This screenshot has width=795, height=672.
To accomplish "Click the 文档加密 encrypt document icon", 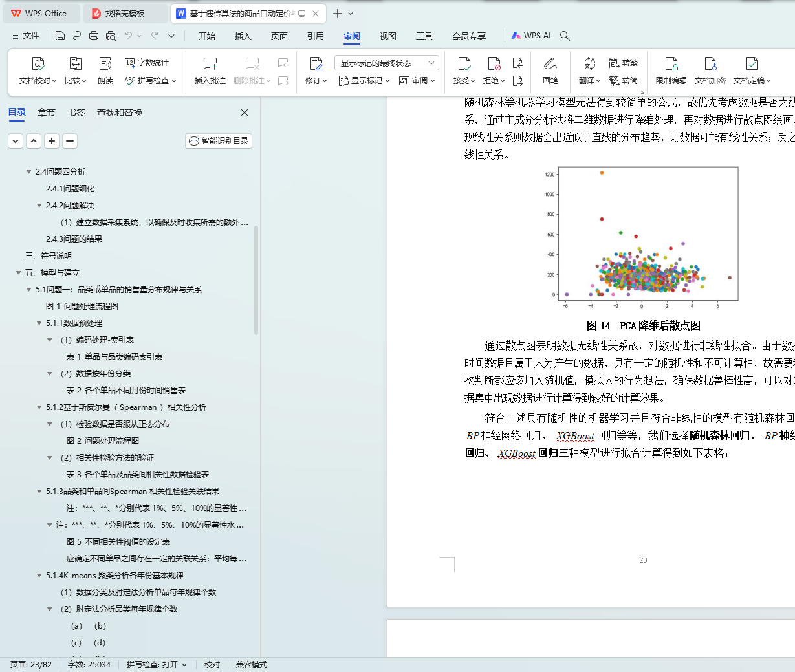I will coord(710,63).
